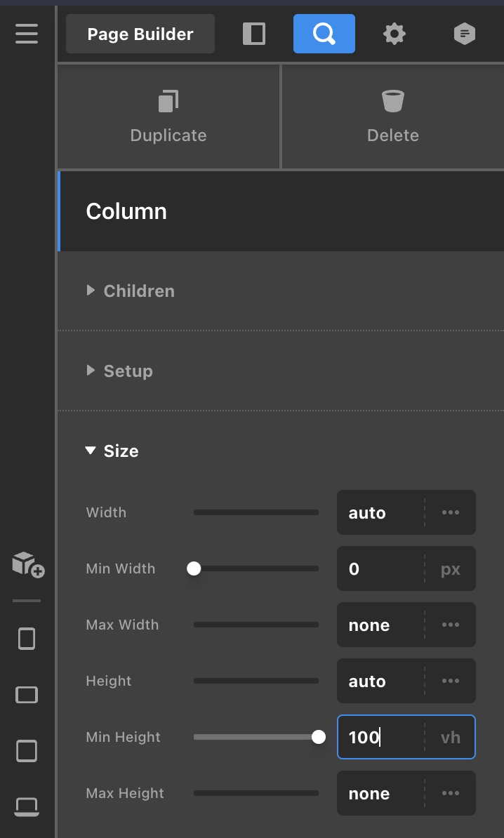Viewport: 504px width, 838px height.
Task: Click the Min Width slider handle
Action: pos(194,568)
